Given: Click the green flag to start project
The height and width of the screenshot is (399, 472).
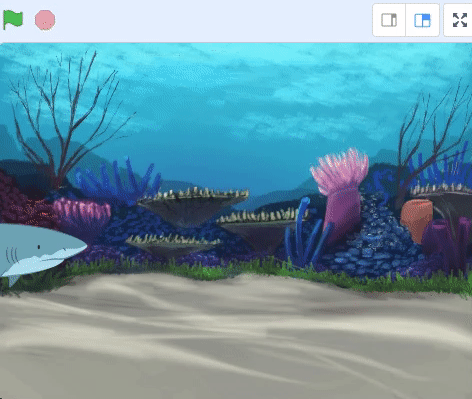Looking at the screenshot, I should [x=13, y=20].
